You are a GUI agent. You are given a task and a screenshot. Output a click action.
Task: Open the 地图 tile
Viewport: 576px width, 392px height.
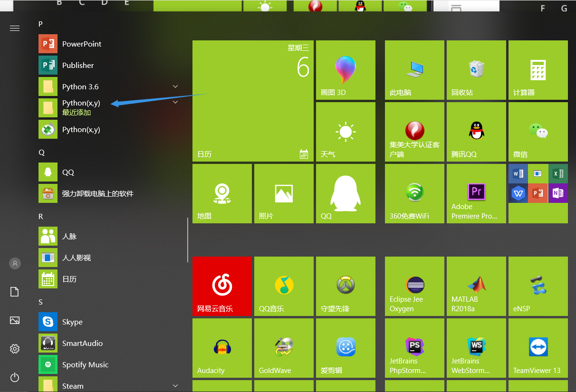click(x=222, y=193)
